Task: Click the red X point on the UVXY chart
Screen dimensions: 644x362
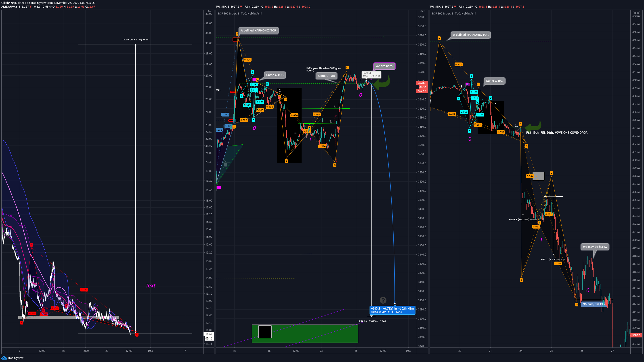Action: [22, 322]
